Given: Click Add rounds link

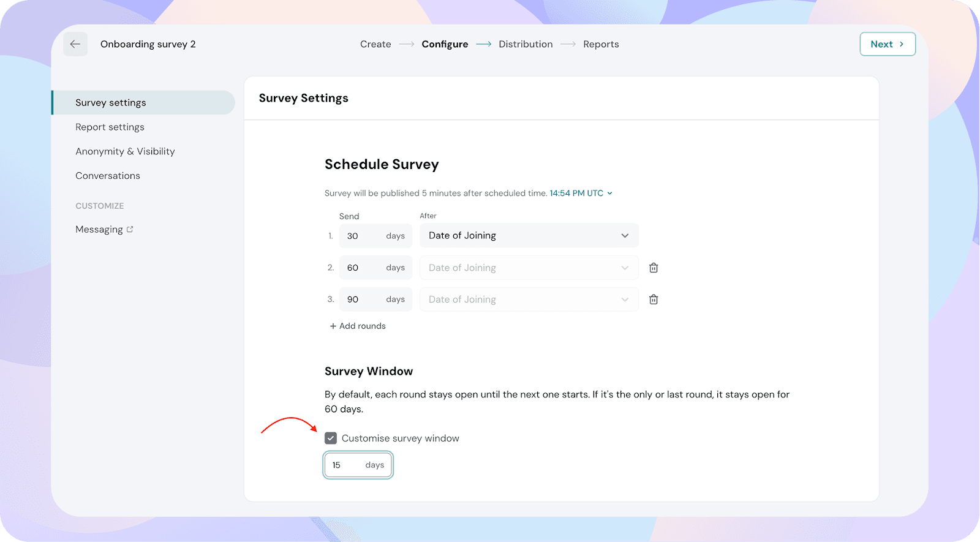Looking at the screenshot, I should tap(358, 326).
